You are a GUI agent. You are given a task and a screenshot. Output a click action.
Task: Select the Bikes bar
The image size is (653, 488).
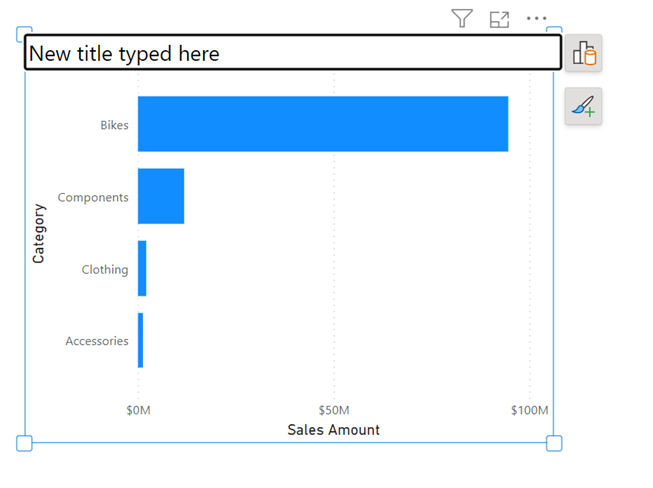click(x=322, y=124)
